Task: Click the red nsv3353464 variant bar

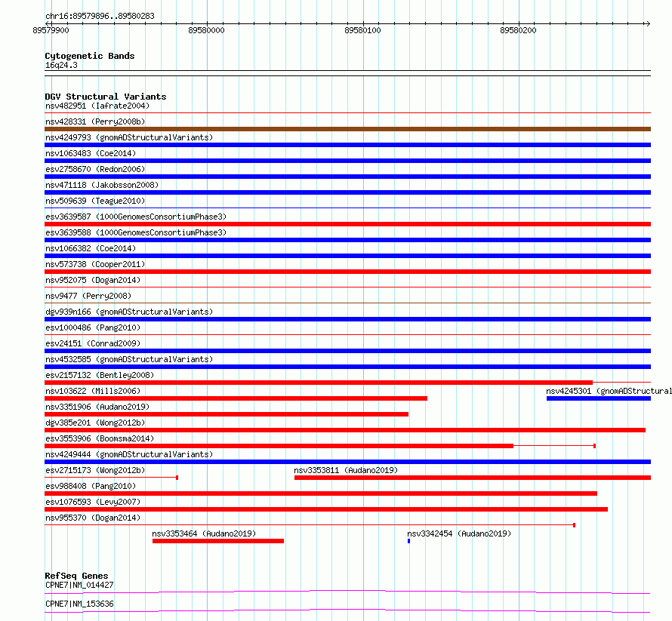Action: pyautogui.click(x=218, y=541)
